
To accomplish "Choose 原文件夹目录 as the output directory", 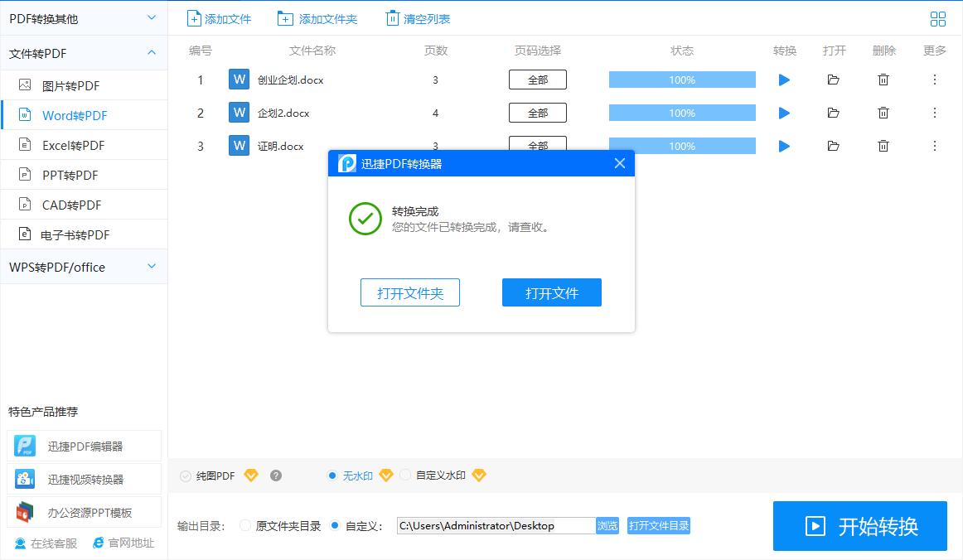I will pos(245,525).
